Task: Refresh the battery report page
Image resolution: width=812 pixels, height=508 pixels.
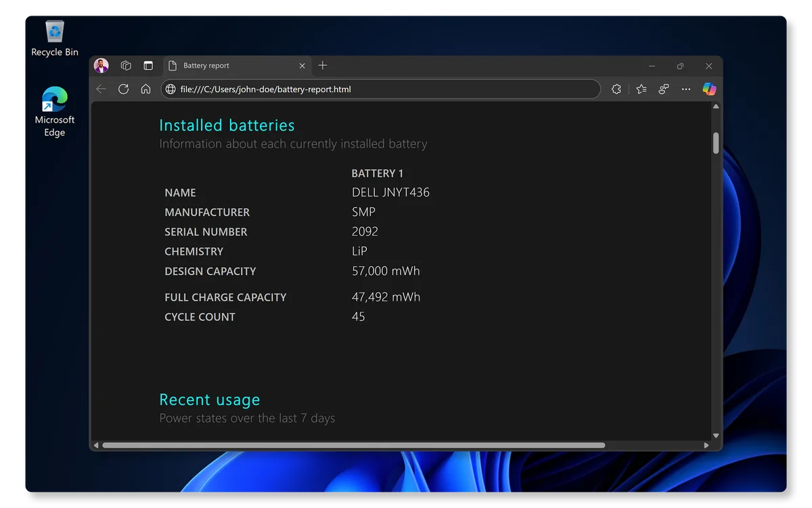Action: click(x=123, y=89)
